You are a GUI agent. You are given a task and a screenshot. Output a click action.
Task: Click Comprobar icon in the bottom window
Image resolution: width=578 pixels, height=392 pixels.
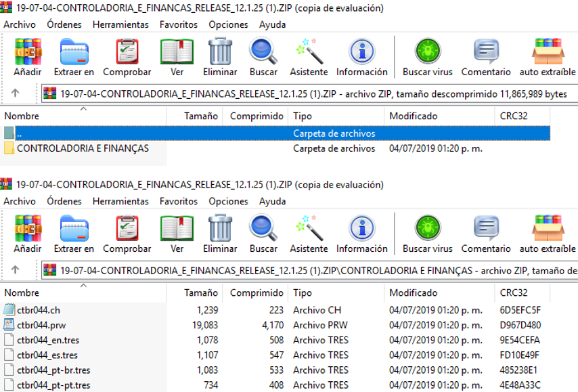coord(127,229)
